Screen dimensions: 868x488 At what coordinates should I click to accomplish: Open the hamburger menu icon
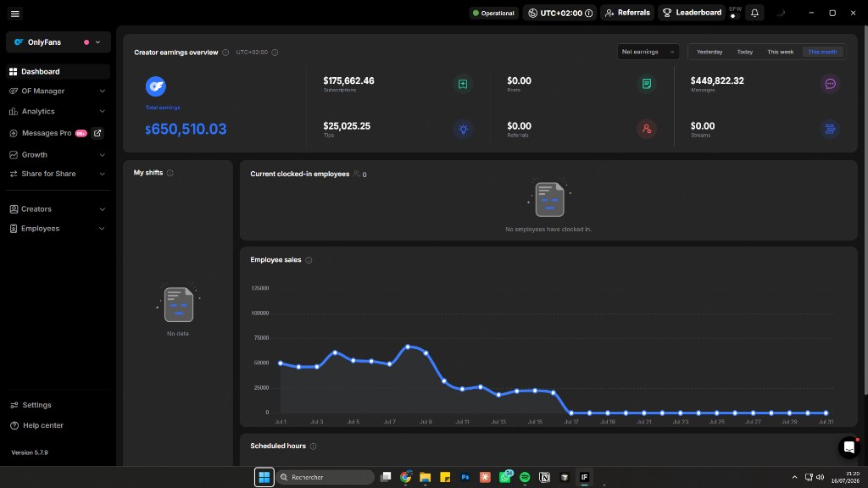point(15,14)
